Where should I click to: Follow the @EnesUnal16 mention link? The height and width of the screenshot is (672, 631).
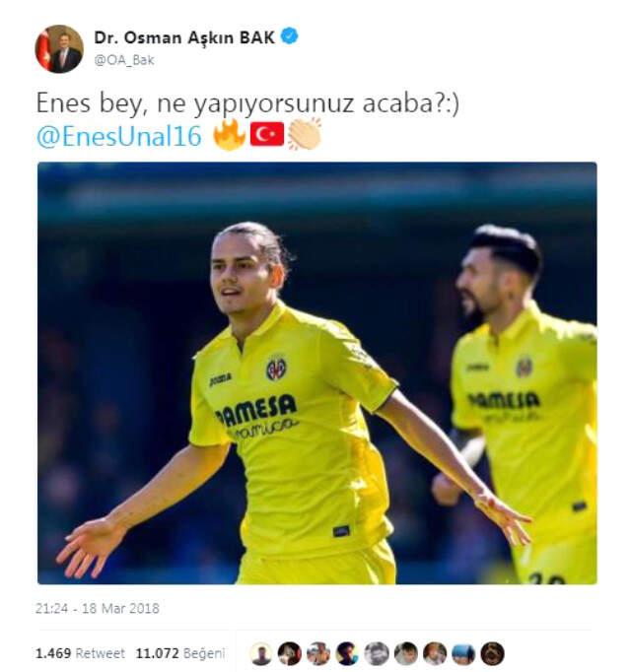click(x=119, y=136)
